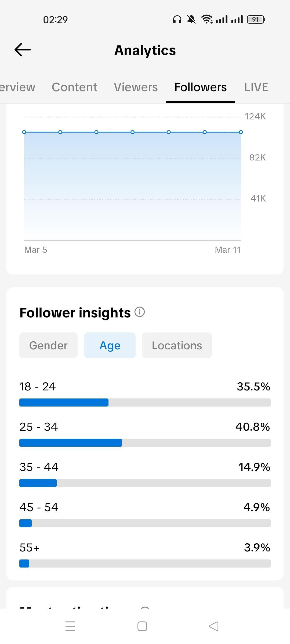Tap the 18 - 24 age percentage bar
This screenshot has height=644, width=290.
[x=145, y=402]
